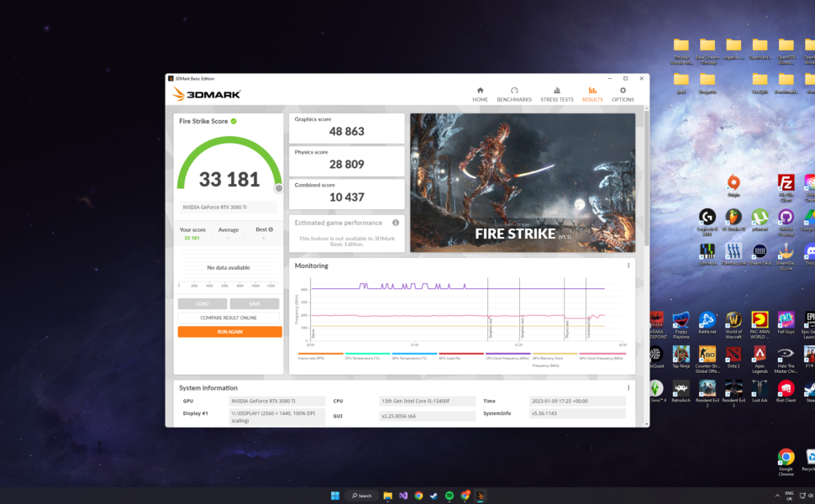This screenshot has width=815, height=504.
Task: Select the Counter-Strike Global Offensive shortcut
Action: (707, 360)
